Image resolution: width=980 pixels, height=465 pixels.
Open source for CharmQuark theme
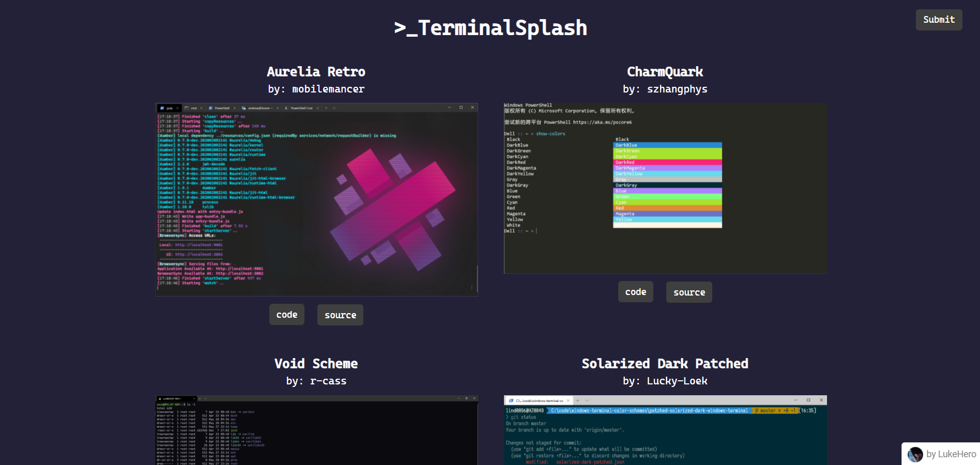point(689,292)
